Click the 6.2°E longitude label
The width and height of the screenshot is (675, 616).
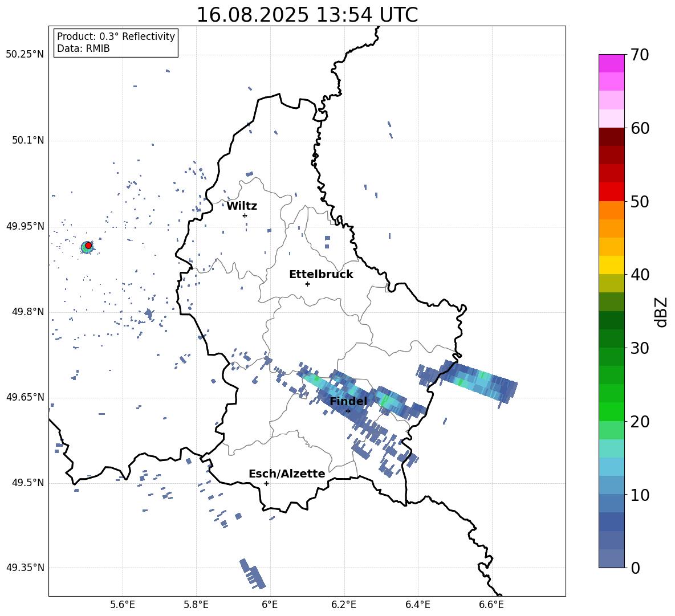click(344, 605)
